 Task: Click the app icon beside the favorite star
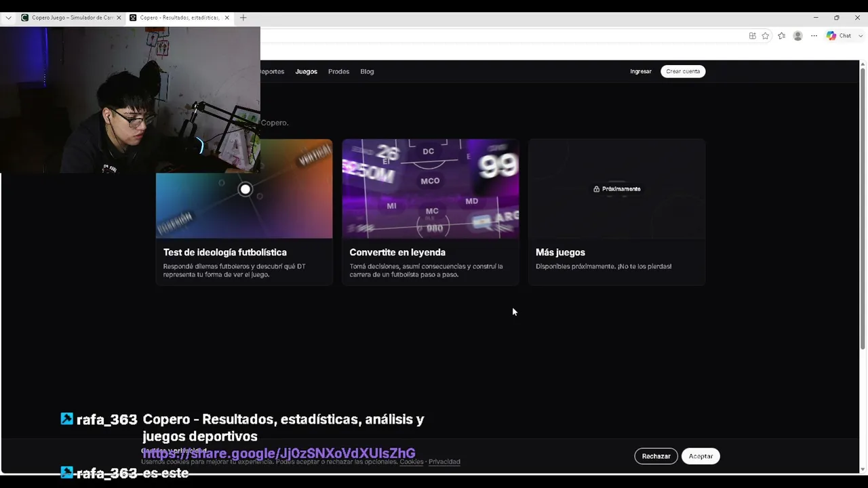(752, 36)
